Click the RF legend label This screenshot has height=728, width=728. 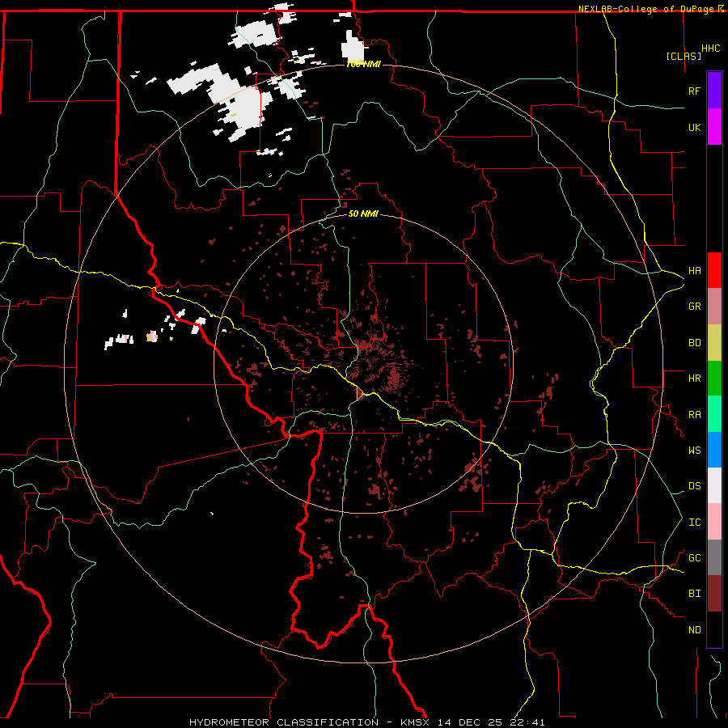(694, 91)
